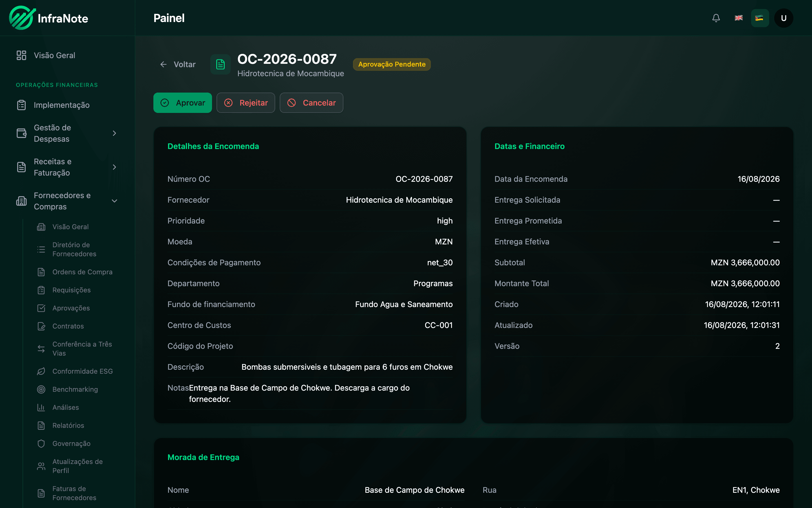The height and width of the screenshot is (508, 812).
Task: Open the user avatar menu
Action: click(784, 18)
